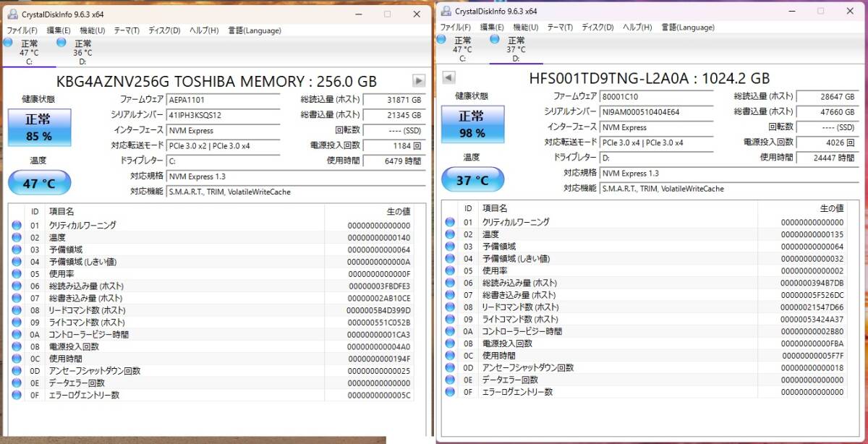The image size is (868, 444).
Task: Click CrystalDiskInfo app icon in TOSHIBA window title bar
Action: (x=12, y=14)
